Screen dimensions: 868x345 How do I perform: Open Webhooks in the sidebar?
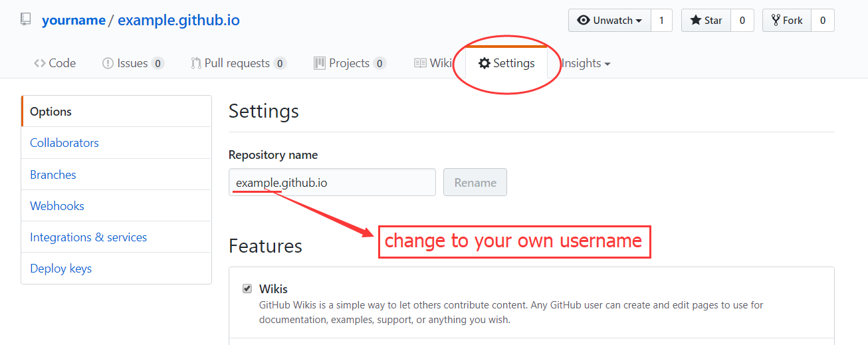pos(116,205)
